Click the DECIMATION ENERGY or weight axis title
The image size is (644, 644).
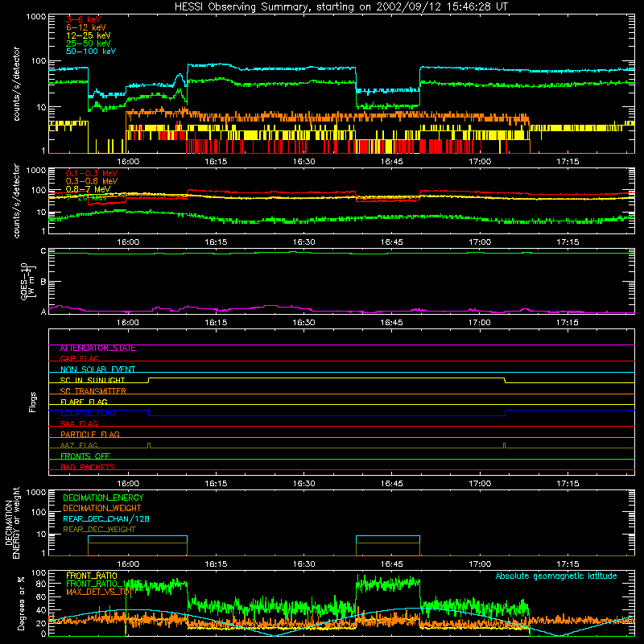click(12, 522)
